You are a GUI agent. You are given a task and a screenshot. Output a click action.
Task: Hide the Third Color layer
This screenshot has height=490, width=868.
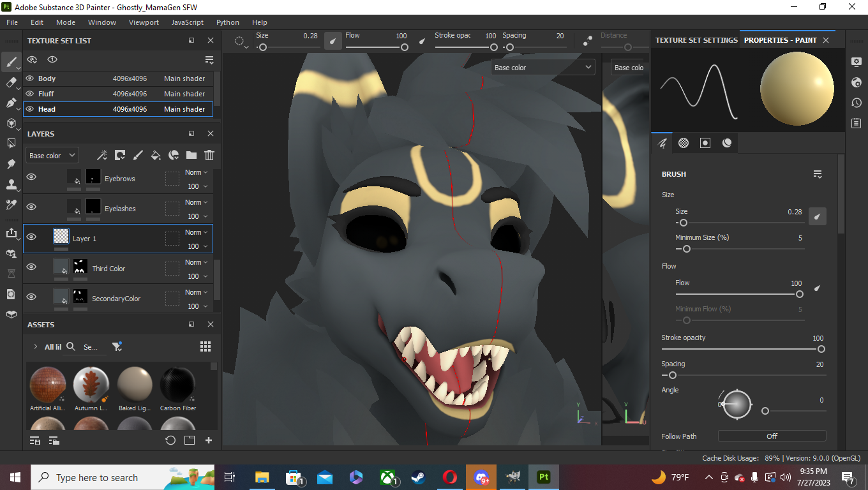tap(31, 267)
